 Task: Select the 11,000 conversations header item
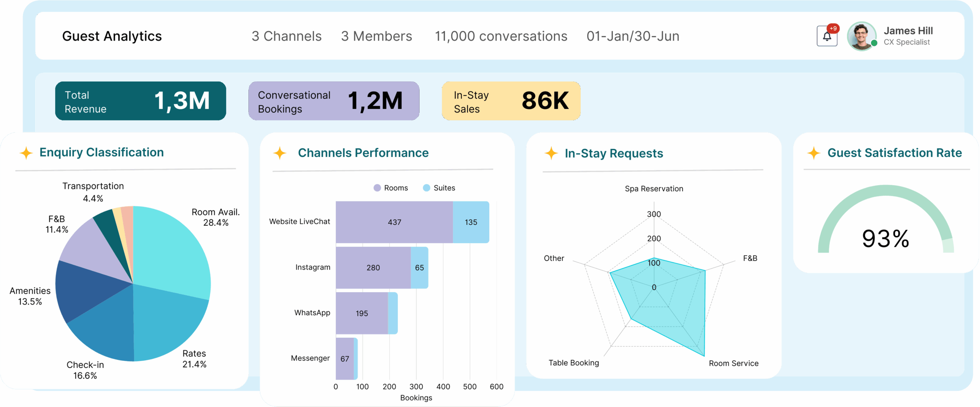click(501, 36)
